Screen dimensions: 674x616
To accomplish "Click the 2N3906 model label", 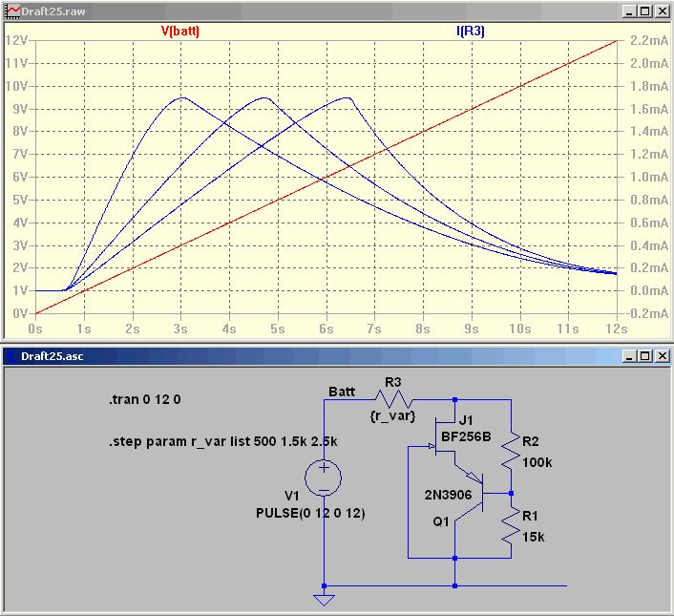I will pyautogui.click(x=449, y=496).
